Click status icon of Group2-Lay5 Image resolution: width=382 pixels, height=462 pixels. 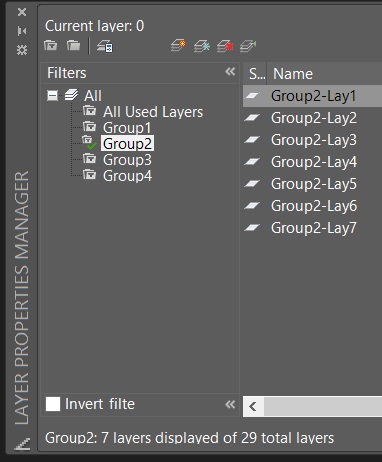[252, 184]
